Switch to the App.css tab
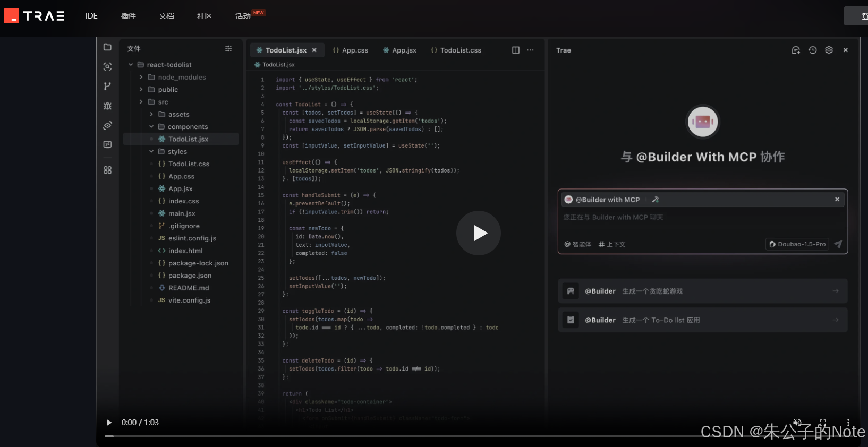The height and width of the screenshot is (447, 868). (x=351, y=50)
